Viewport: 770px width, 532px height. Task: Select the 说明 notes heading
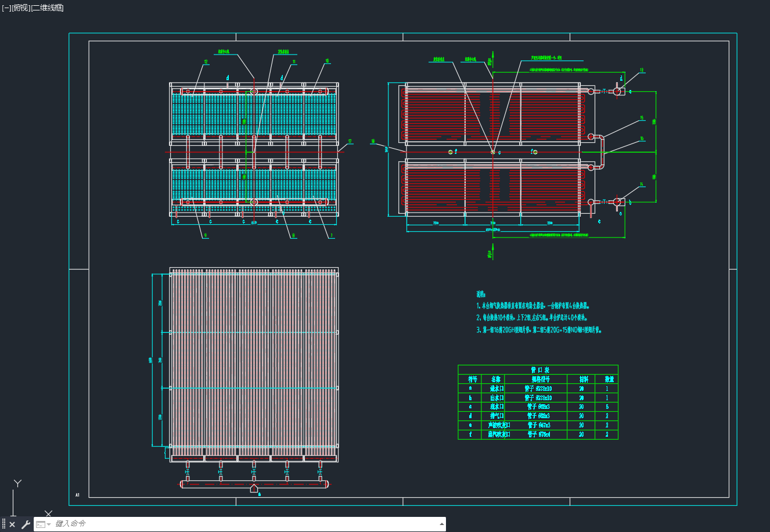(480, 294)
